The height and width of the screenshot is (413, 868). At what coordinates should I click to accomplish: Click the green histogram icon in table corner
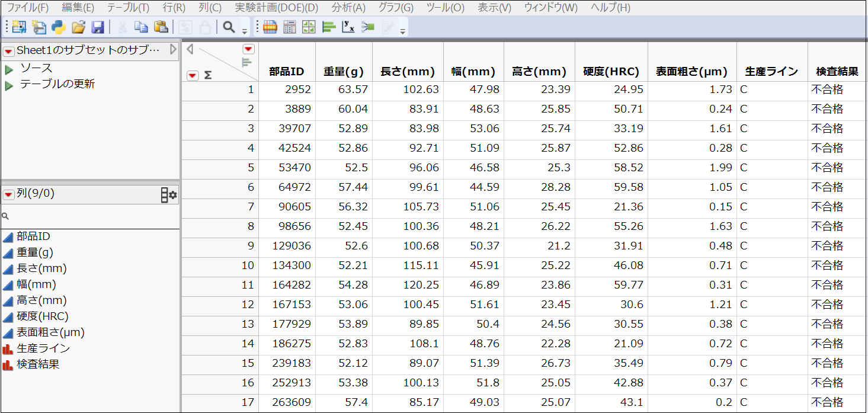(x=247, y=62)
